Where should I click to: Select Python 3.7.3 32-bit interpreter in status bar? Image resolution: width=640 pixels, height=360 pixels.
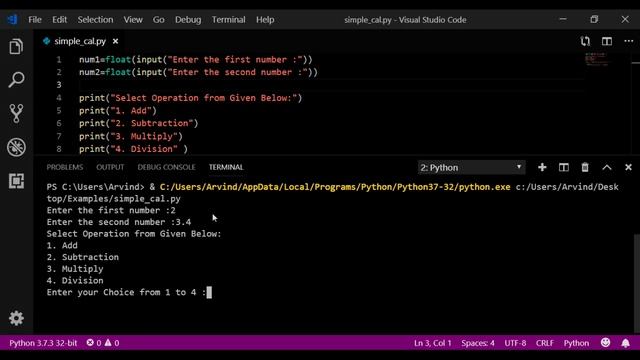43,343
